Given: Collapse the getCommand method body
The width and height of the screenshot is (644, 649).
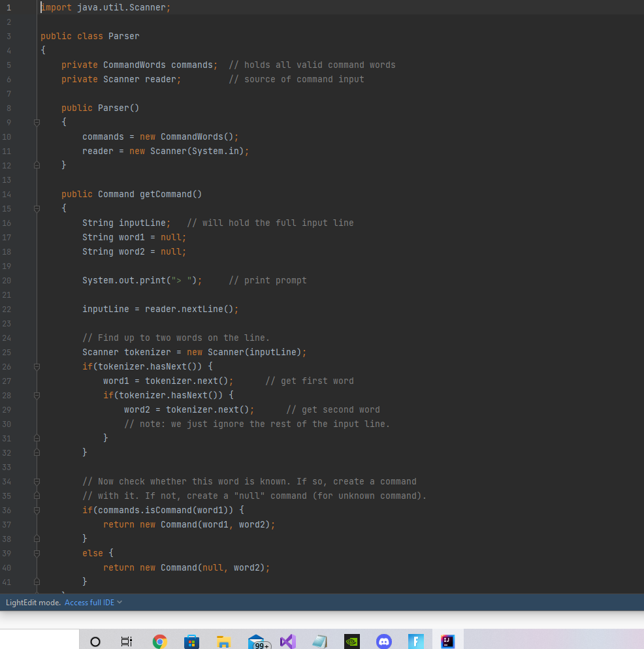Looking at the screenshot, I should (x=37, y=208).
